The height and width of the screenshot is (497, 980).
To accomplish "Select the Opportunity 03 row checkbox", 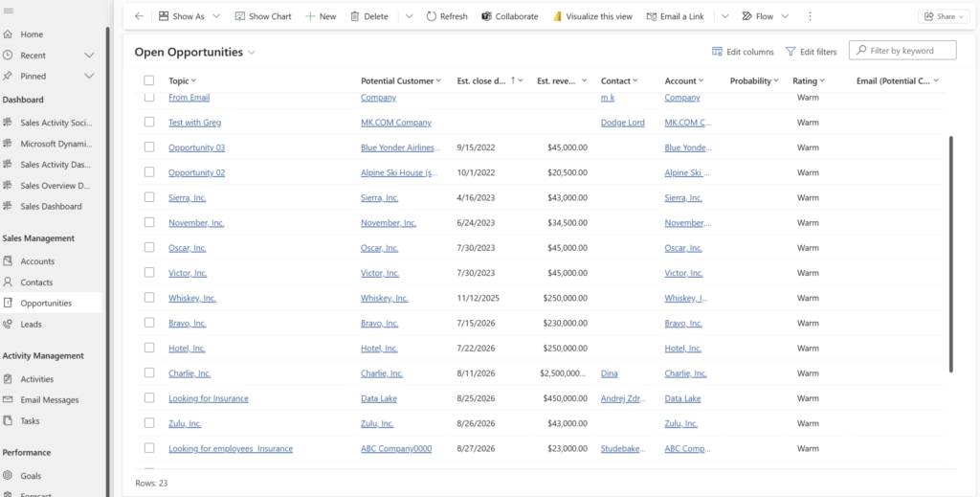I will point(148,147).
